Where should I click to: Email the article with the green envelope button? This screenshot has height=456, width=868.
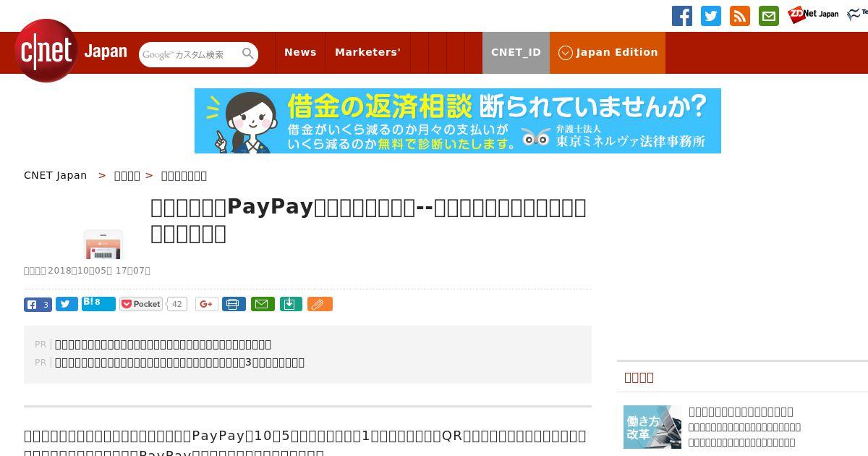(263, 304)
